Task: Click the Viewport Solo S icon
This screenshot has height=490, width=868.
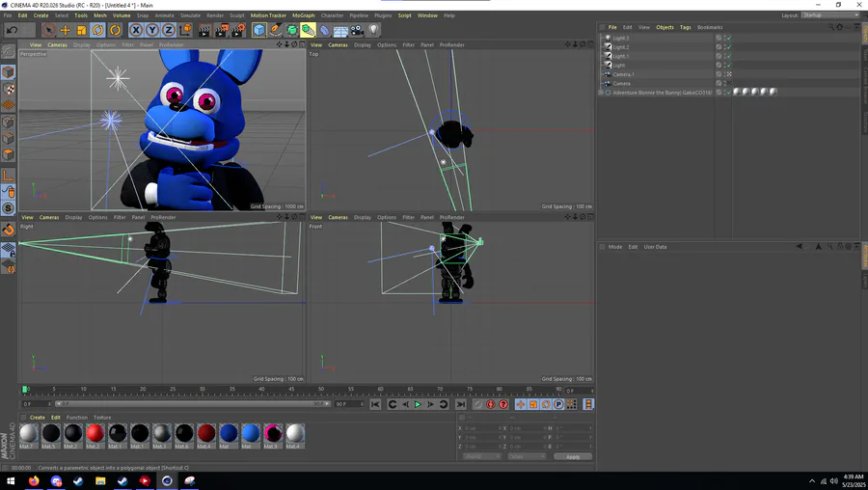Action: [x=9, y=208]
